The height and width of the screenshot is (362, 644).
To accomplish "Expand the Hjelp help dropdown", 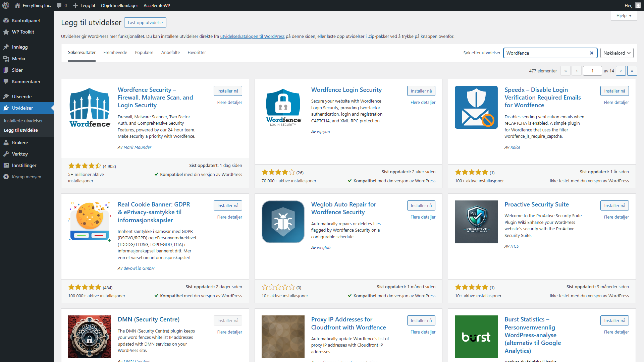I will [624, 16].
